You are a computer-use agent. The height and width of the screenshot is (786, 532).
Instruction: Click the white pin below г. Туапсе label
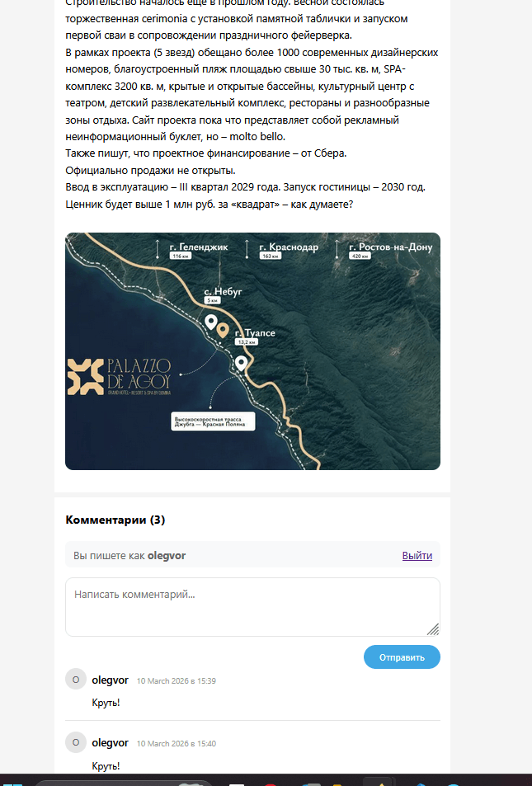point(241,363)
